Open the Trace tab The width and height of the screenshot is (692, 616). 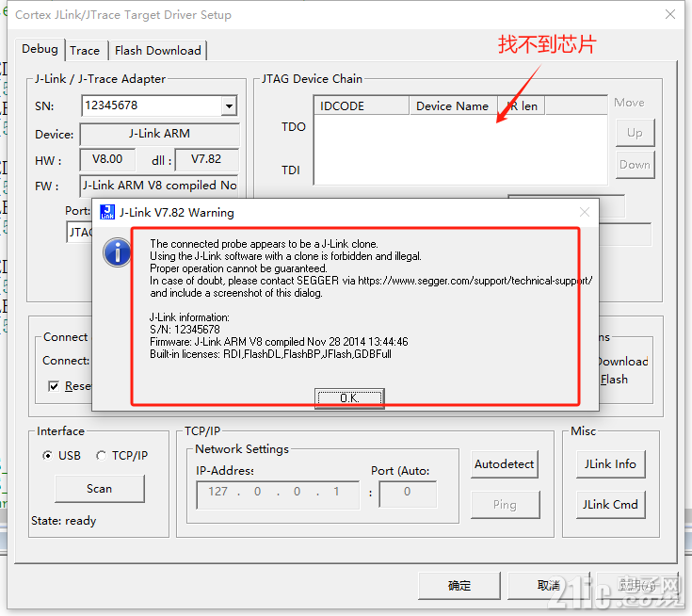[85, 51]
